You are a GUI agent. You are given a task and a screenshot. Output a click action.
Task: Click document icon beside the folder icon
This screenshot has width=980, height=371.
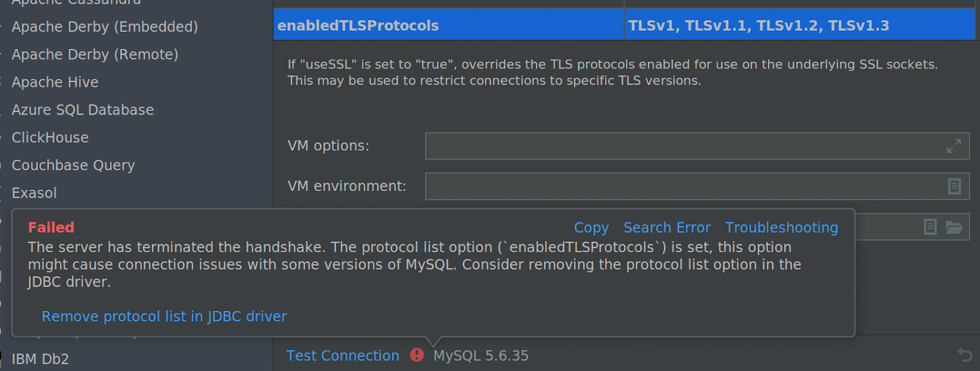[930, 227]
